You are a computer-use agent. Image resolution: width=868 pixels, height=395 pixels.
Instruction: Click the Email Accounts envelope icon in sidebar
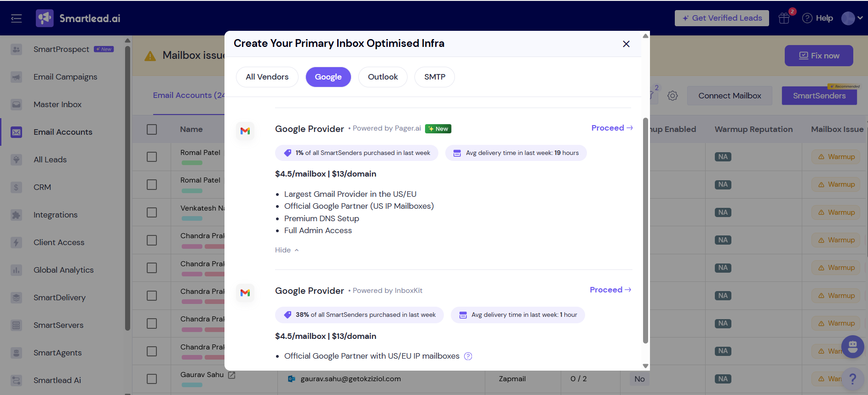(x=17, y=132)
